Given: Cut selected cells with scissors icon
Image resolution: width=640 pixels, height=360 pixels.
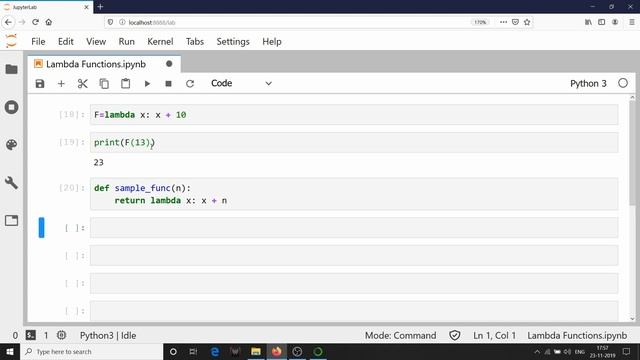Looking at the screenshot, I should pos(82,84).
